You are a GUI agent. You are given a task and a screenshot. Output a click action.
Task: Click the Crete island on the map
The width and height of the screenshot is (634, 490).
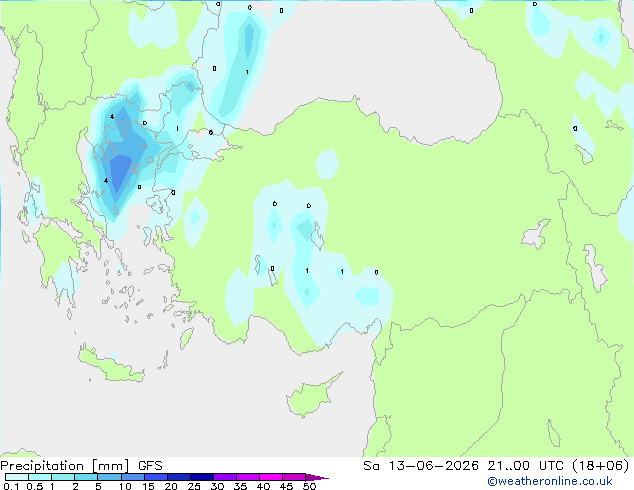tap(110, 365)
